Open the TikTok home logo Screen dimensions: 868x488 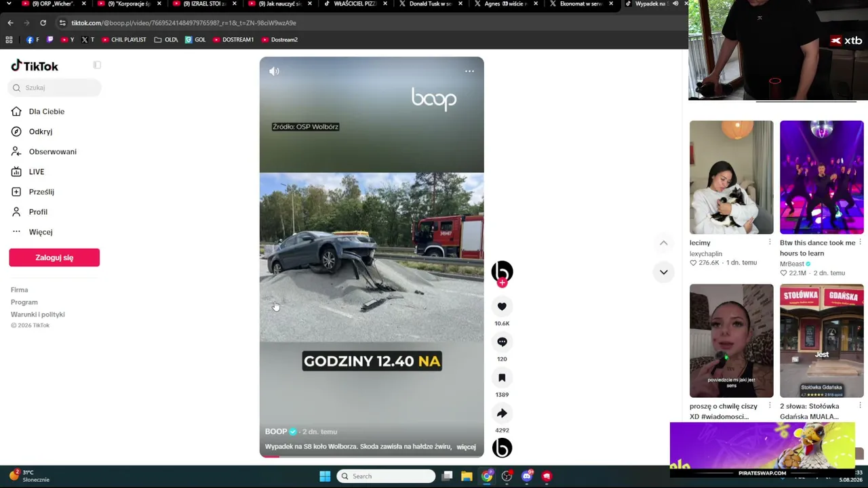pos(35,66)
